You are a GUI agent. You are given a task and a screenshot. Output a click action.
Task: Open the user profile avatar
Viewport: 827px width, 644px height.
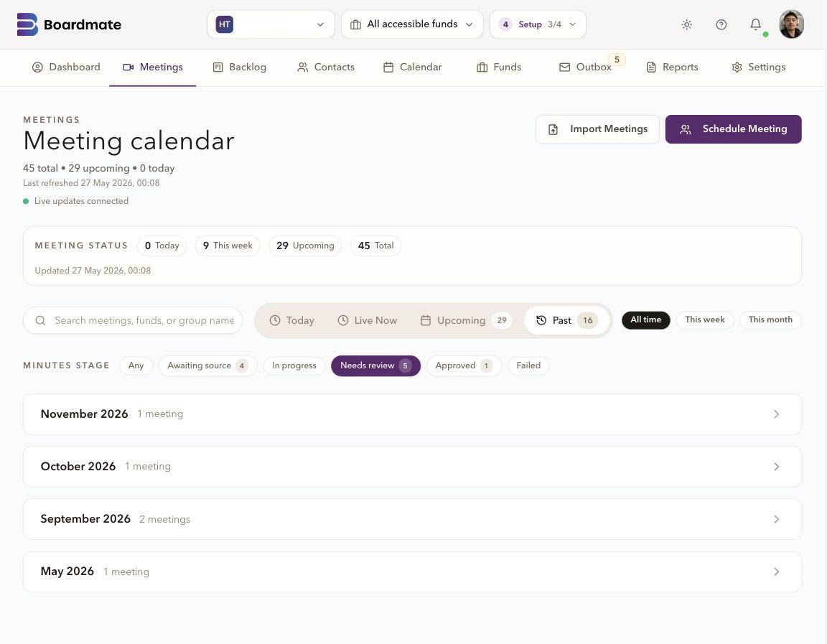click(x=791, y=24)
